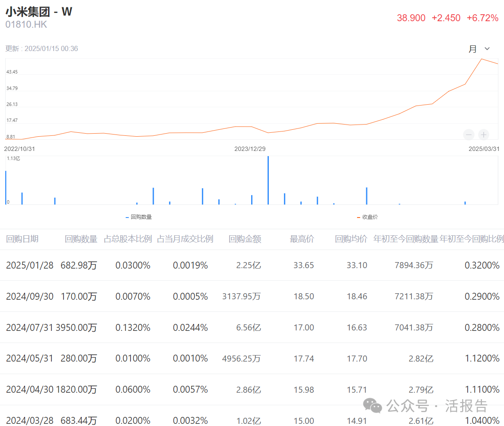Hide the buyback volume bars via legend
Screen dimensions: 504x426
tap(138, 217)
